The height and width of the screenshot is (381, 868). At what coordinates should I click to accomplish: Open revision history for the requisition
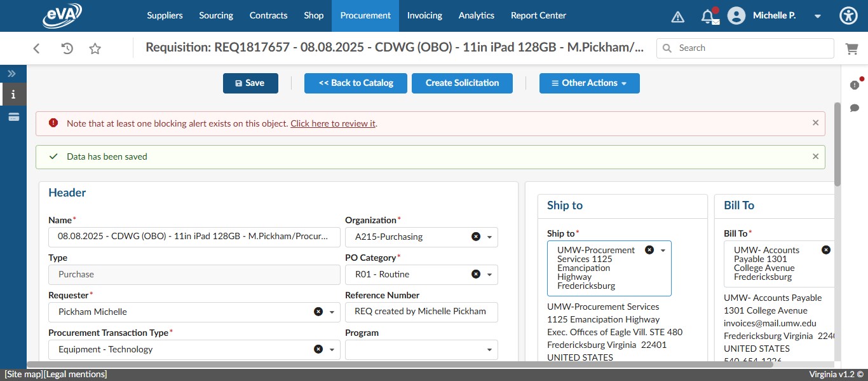pyautogui.click(x=68, y=48)
